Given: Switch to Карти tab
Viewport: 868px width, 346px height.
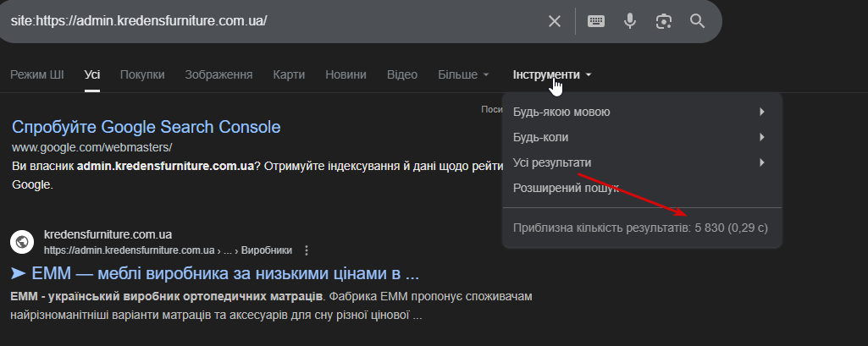Looking at the screenshot, I should [289, 74].
